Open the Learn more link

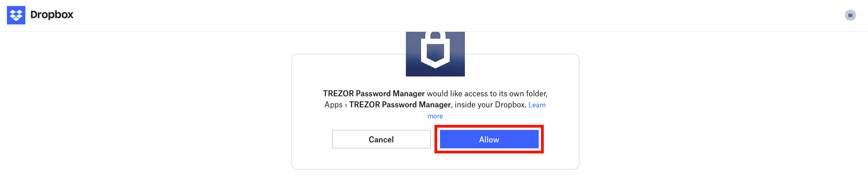(537, 105)
